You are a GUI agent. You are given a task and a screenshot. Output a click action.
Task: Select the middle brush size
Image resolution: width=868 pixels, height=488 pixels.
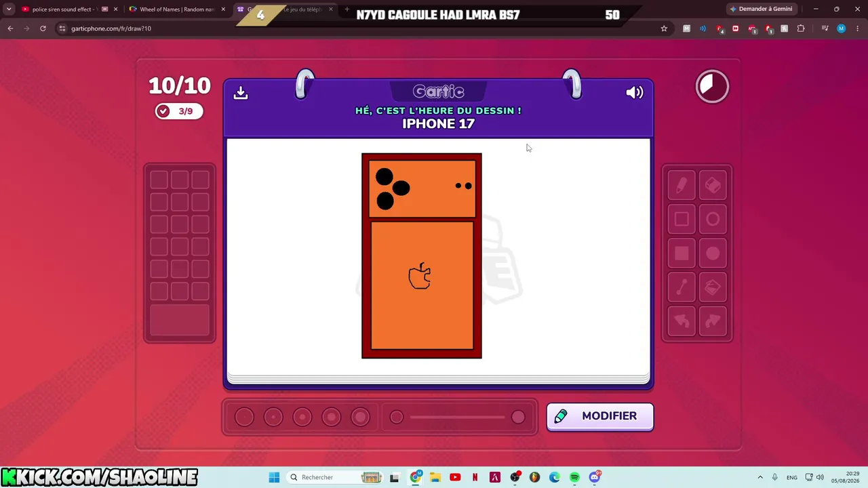click(302, 417)
